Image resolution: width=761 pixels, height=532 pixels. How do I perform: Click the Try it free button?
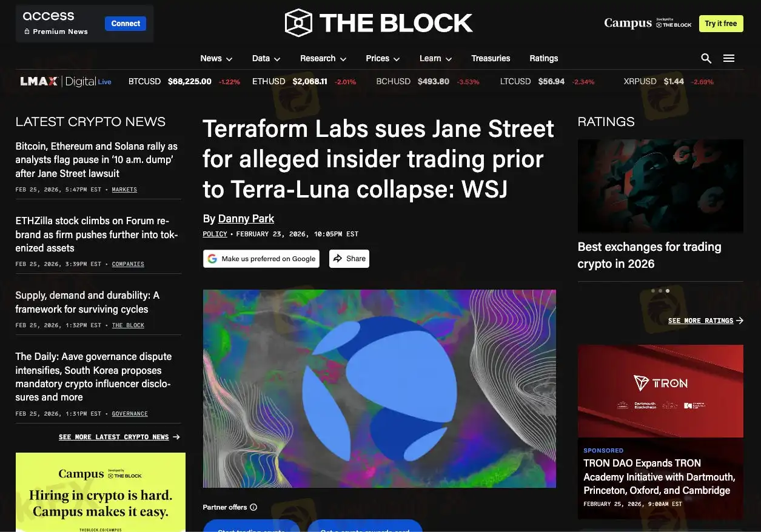pyautogui.click(x=721, y=24)
